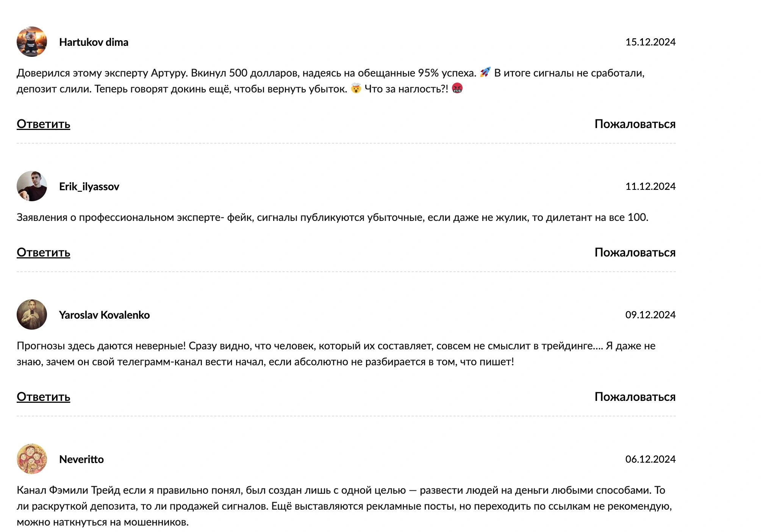Viewport: 763px width, 532px height.
Task: Click the rocket emoji in first comment
Action: tap(485, 72)
